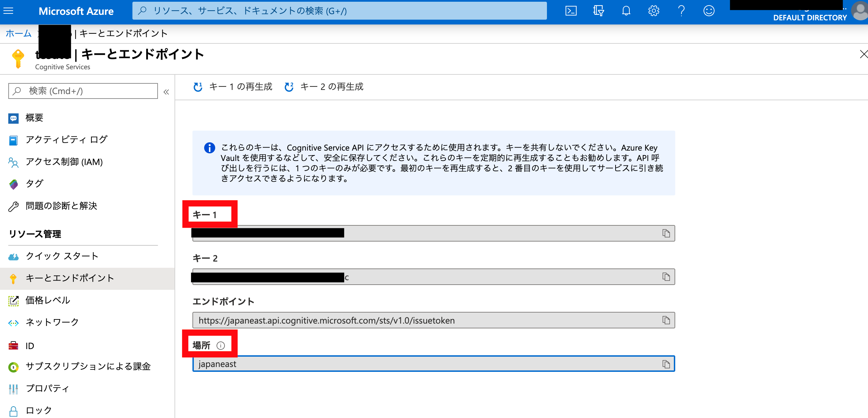The image size is (868, 418).
Task: Close the キーとエンドポイント blade
Action: (x=863, y=54)
